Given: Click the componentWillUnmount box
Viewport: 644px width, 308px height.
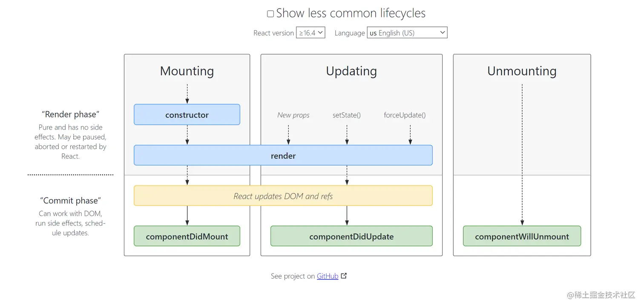Looking at the screenshot, I should coord(522,236).
